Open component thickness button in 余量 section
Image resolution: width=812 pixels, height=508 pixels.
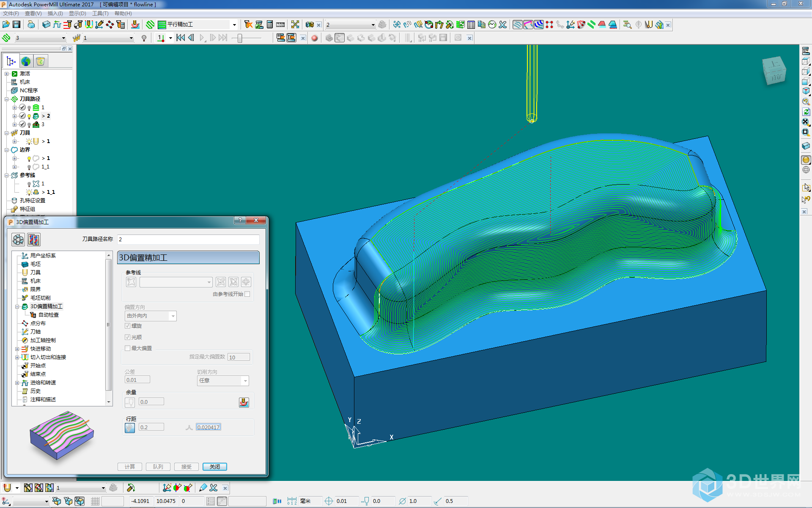[x=244, y=402]
